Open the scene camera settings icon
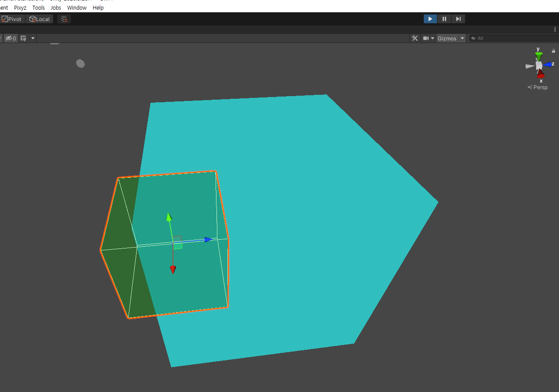 pos(426,38)
